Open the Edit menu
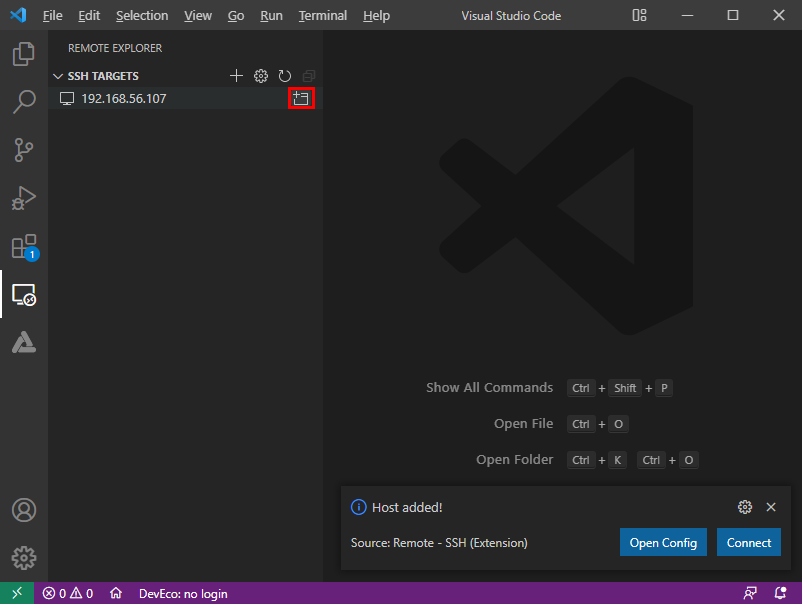This screenshot has width=802, height=604. 89,16
